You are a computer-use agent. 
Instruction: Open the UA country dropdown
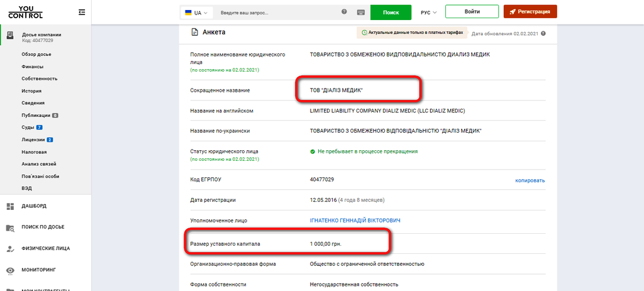coord(196,13)
